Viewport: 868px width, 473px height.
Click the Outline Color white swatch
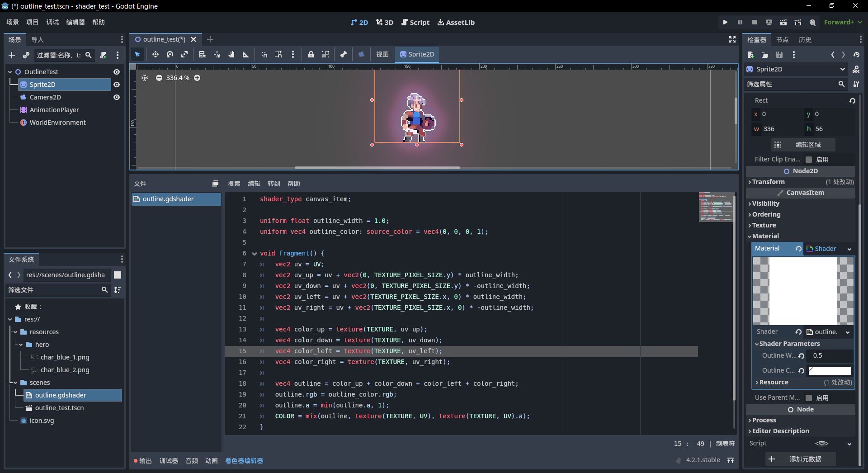[830, 371]
